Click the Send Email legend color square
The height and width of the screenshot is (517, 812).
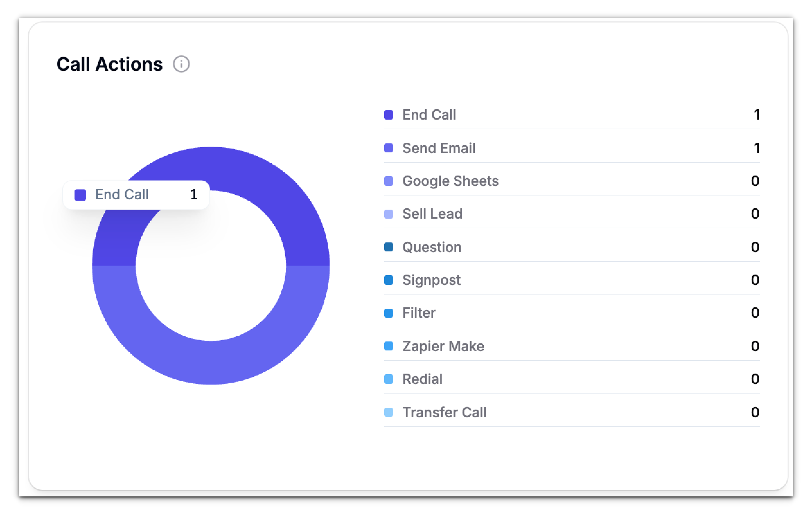point(388,148)
